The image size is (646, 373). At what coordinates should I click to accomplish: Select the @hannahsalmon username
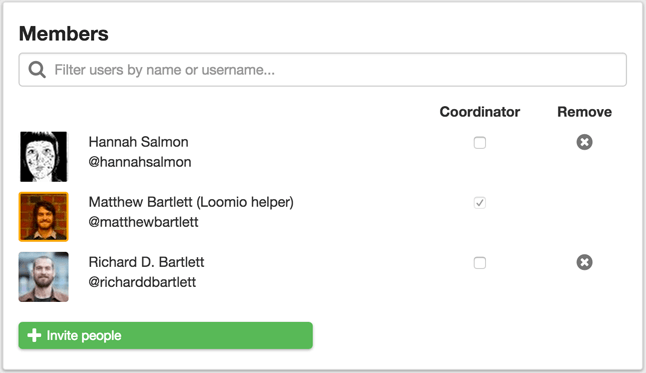(x=140, y=162)
